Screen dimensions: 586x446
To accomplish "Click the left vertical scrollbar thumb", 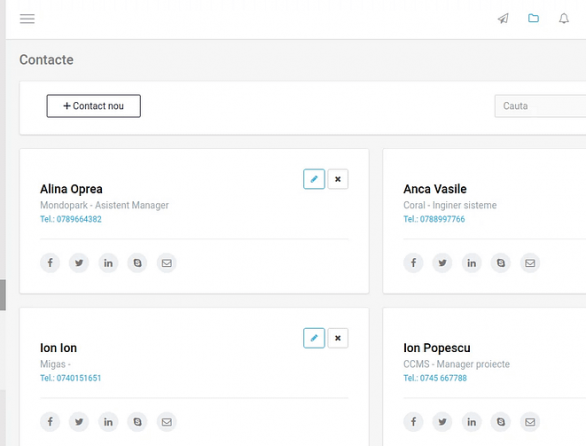I will pyautogui.click(x=3, y=295).
